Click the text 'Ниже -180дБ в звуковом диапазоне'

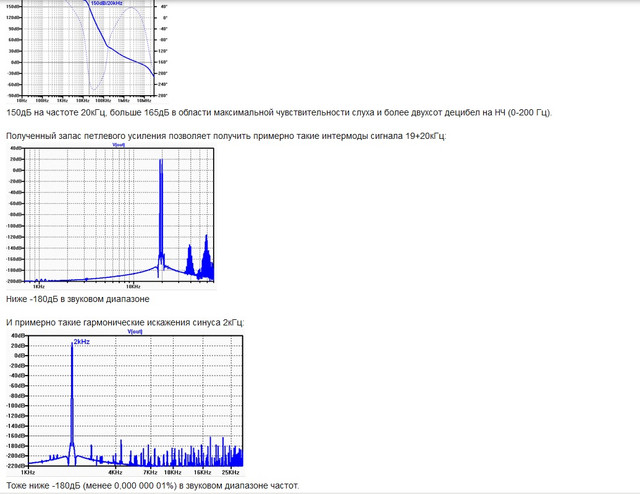78,299
